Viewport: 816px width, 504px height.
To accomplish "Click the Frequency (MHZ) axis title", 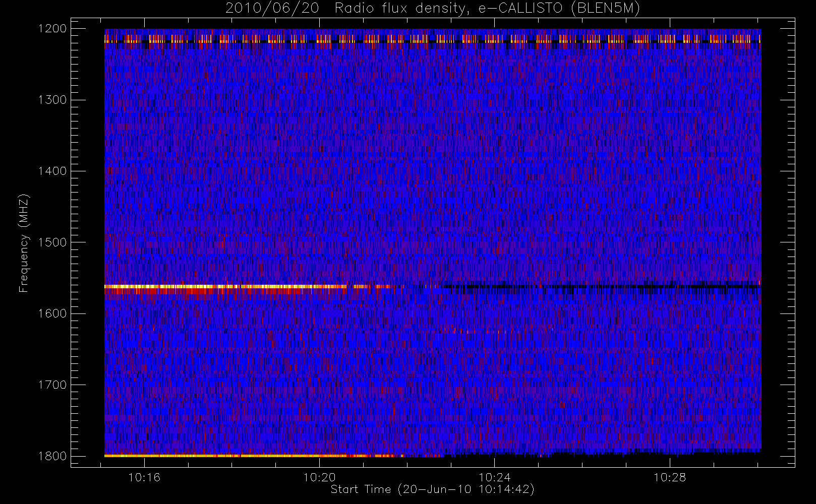I will [x=24, y=243].
